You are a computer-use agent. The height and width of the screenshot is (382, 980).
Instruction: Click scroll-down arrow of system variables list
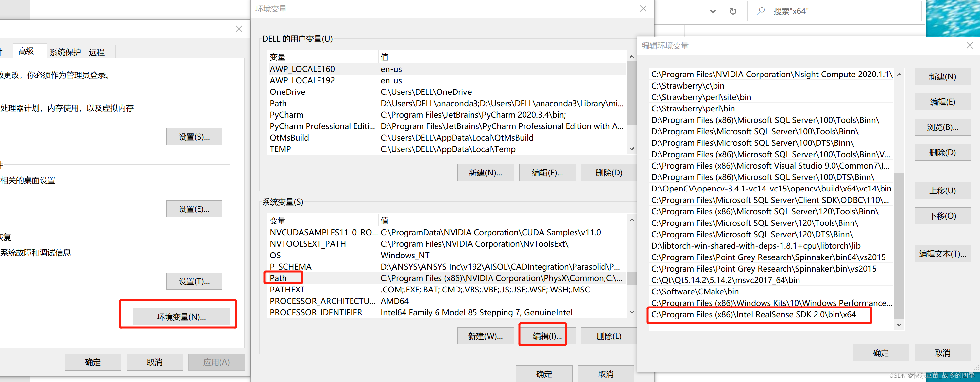(631, 312)
